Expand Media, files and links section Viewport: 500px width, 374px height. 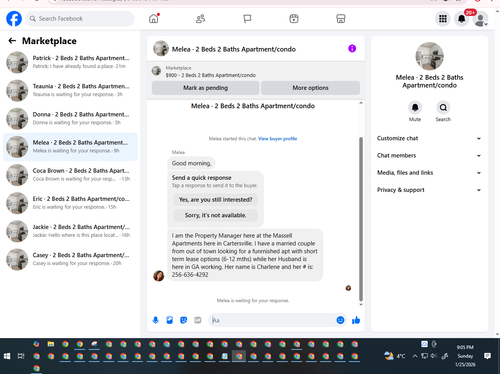coord(429,173)
